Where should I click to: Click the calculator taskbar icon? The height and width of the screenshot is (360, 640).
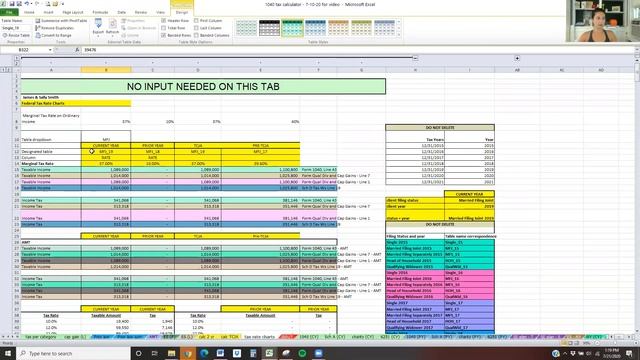click(253, 353)
